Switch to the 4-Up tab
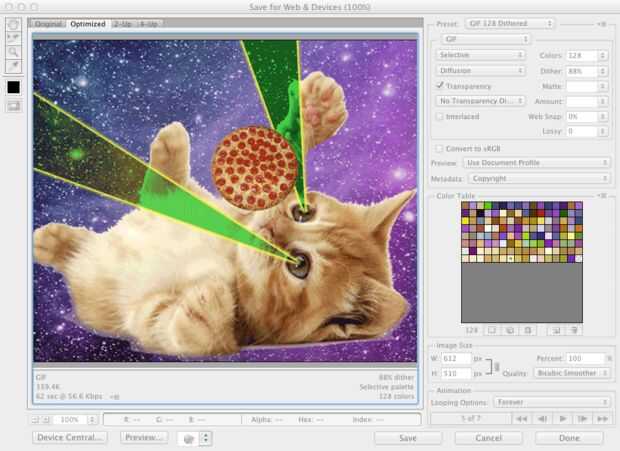This screenshot has height=451, width=620. [x=149, y=24]
